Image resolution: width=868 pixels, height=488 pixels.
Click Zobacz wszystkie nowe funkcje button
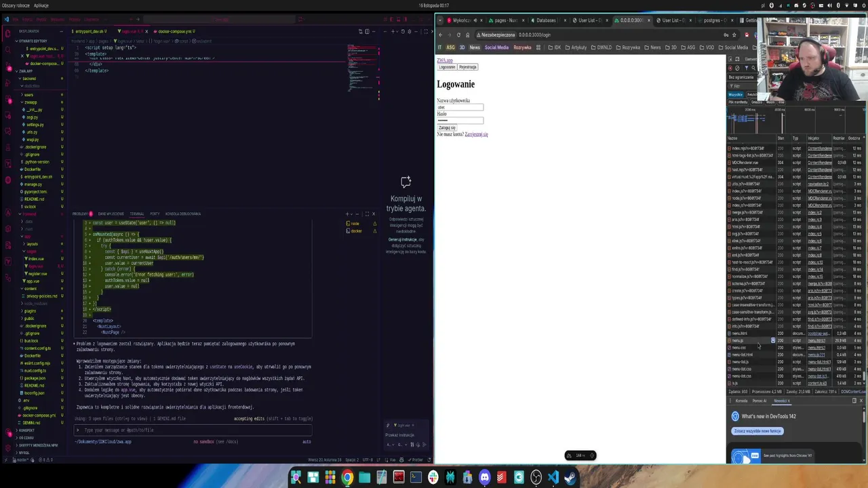click(757, 431)
